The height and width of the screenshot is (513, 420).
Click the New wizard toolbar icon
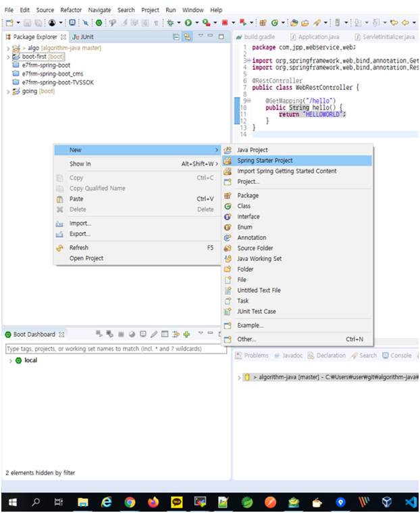[x=10, y=22]
